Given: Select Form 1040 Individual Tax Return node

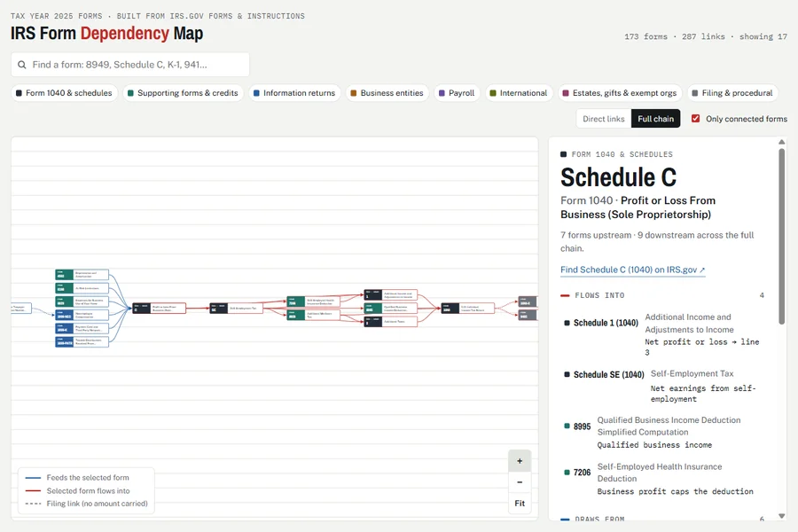Looking at the screenshot, I should [468, 308].
